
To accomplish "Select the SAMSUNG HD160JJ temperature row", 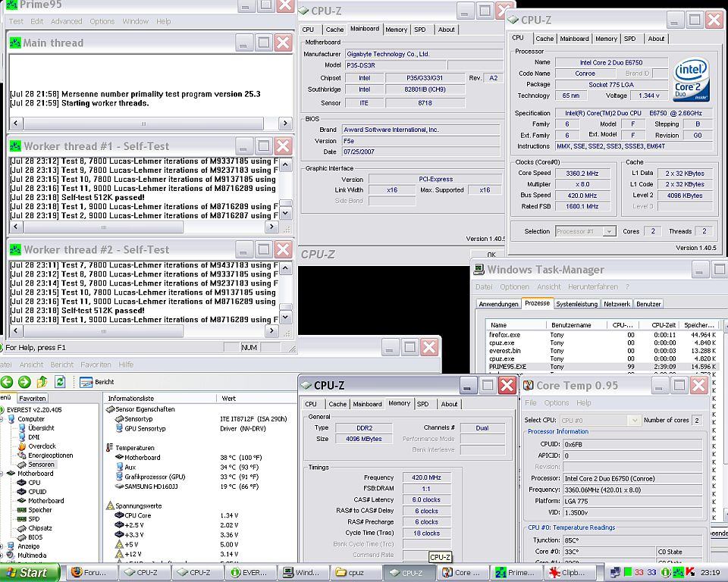I will (x=201, y=487).
